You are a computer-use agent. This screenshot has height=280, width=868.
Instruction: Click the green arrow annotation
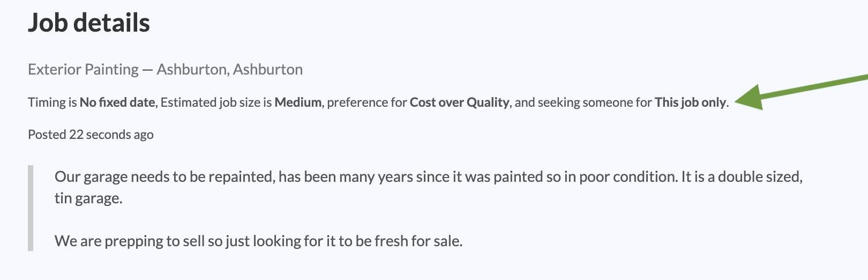801,91
